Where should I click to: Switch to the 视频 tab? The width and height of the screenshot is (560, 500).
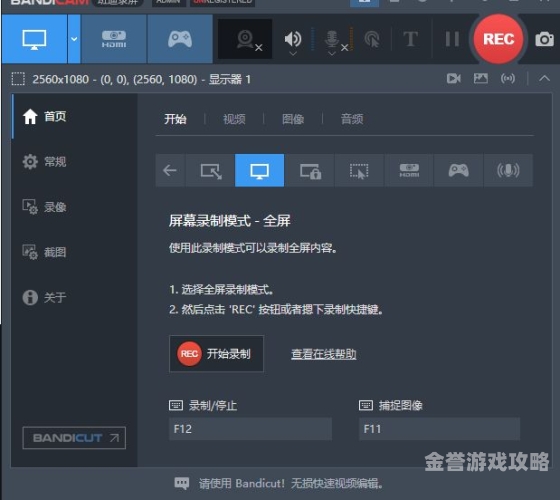click(x=234, y=119)
